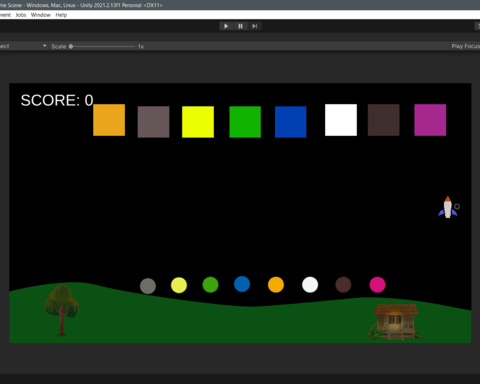The image size is (480, 384).
Task: Click the Play button in Unity toolbar
Action: pyautogui.click(x=226, y=26)
